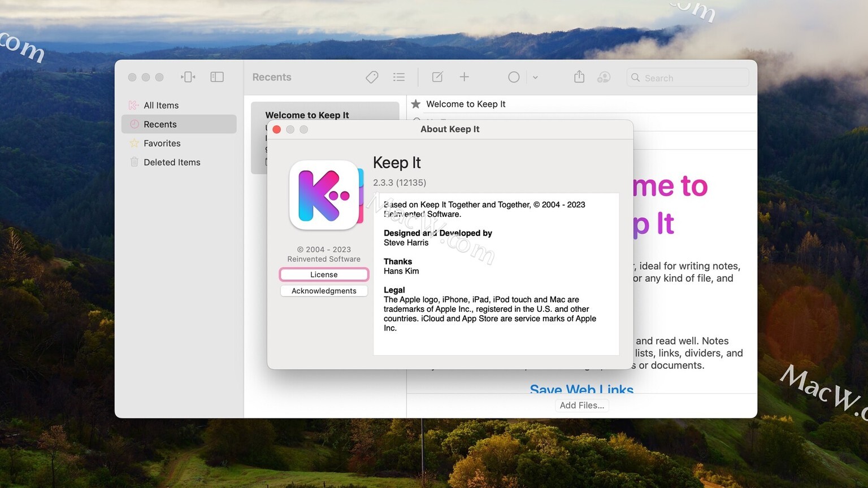Click the Steve Harris credit text
The width and height of the screenshot is (868, 488).
point(406,243)
